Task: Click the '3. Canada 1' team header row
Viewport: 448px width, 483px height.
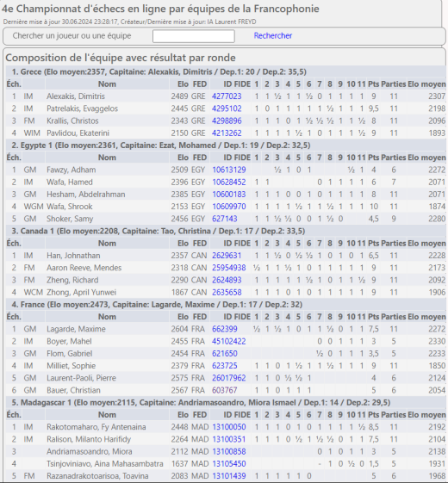Action: (226, 231)
